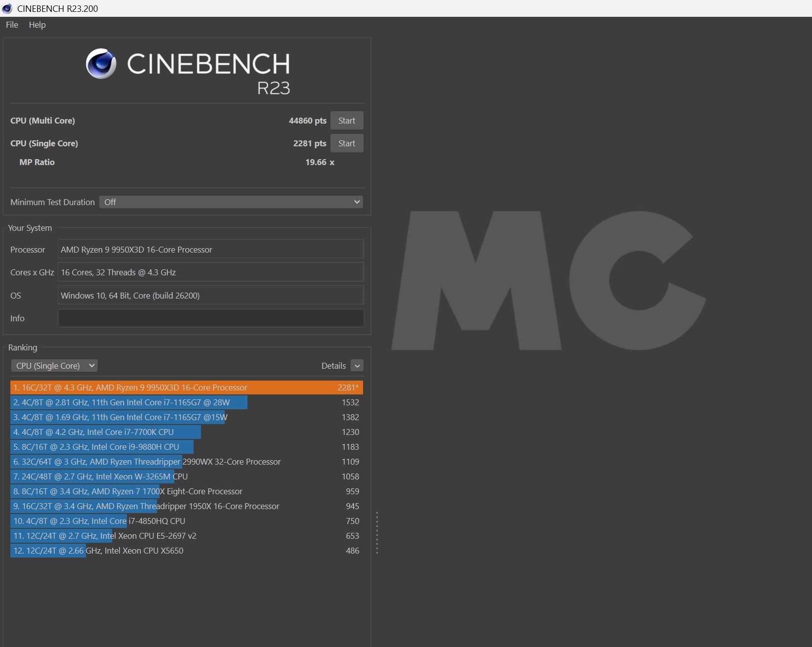Open the CPU (Single Core) ranking dropdown
Image resolution: width=812 pixels, height=647 pixels.
(54, 366)
